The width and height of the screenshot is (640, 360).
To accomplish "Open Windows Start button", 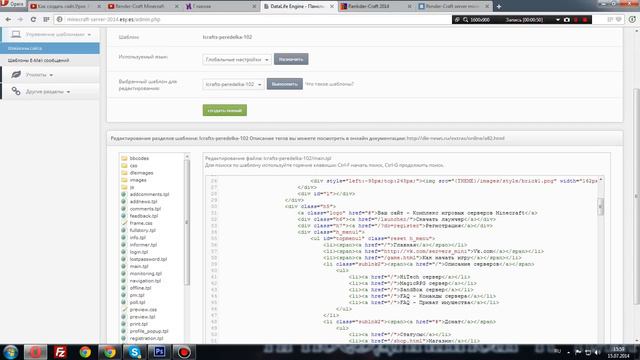I will 11,352.
